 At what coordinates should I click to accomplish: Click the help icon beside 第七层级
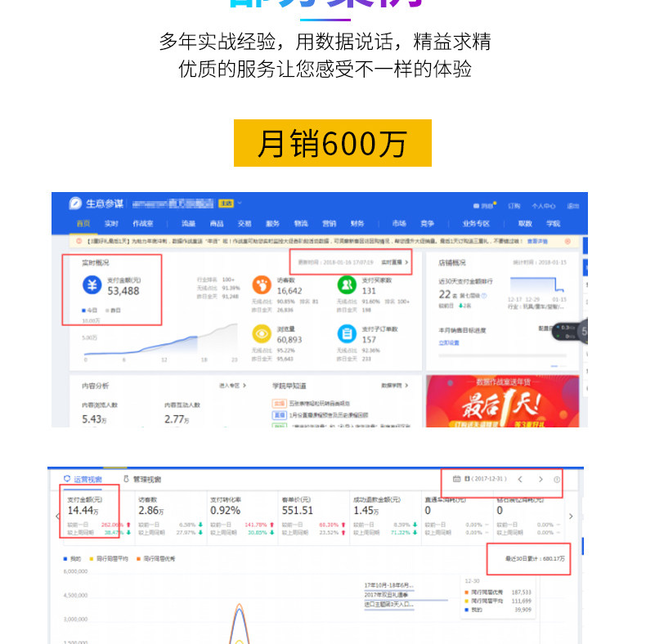484,296
